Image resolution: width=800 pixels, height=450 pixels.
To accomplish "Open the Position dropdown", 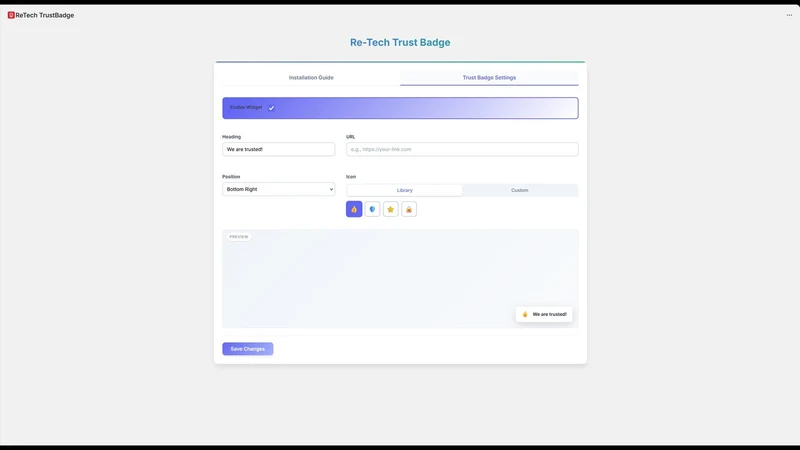I will click(x=279, y=189).
